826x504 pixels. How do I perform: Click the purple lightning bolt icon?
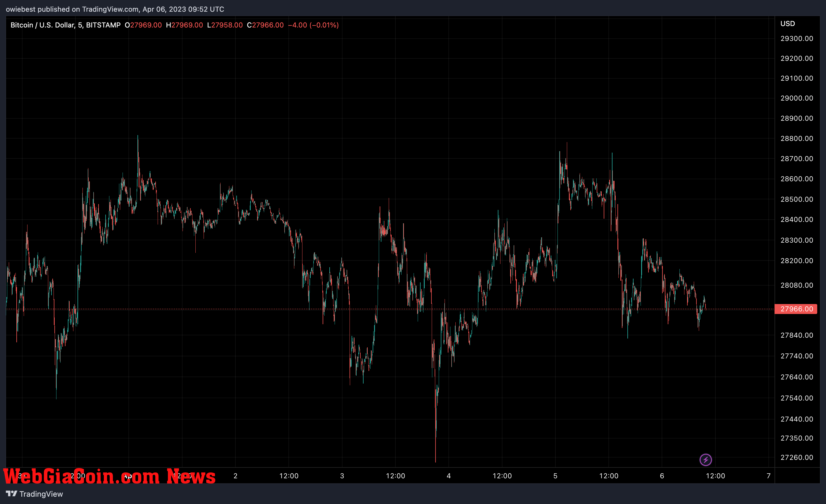[706, 460]
